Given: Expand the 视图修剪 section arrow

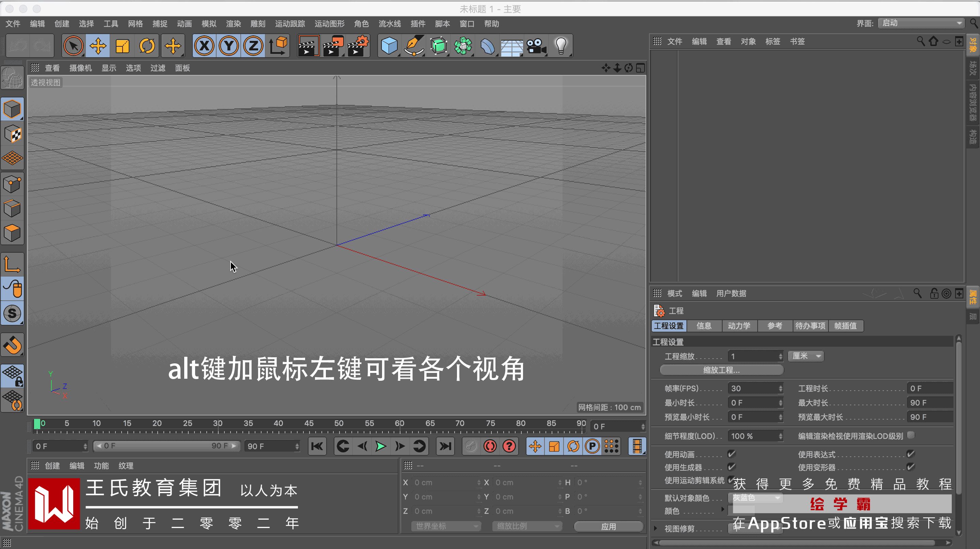Looking at the screenshot, I should tap(655, 528).
